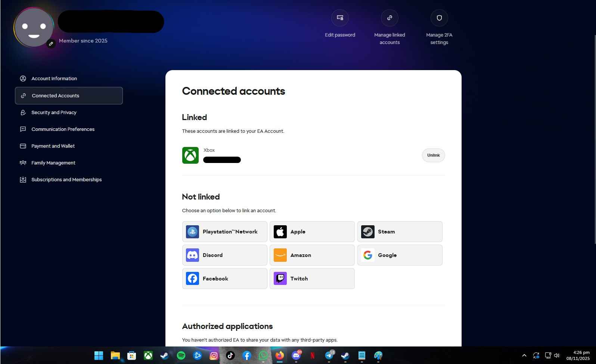Choose Steam to link account

[x=400, y=232]
